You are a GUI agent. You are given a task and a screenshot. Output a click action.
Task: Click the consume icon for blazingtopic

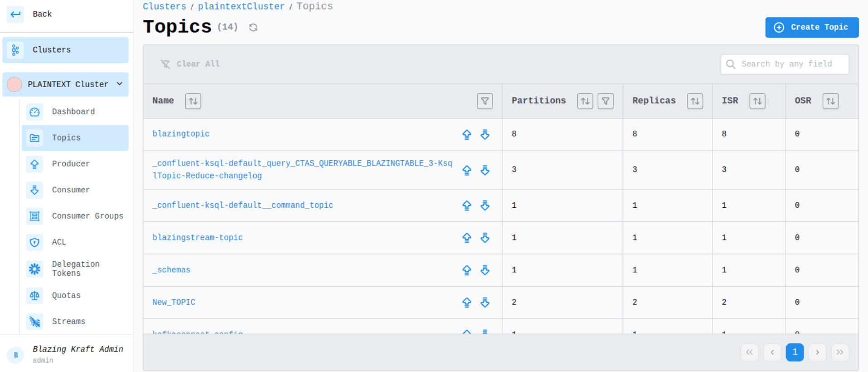coord(485,134)
